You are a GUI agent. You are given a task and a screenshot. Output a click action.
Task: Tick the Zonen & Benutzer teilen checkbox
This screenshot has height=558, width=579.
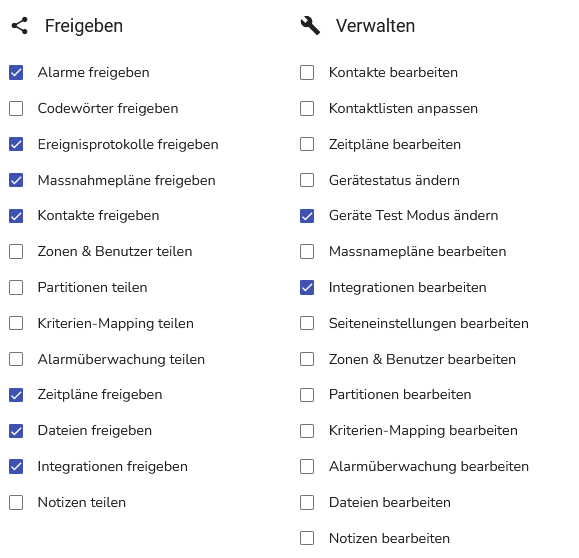[x=16, y=252]
